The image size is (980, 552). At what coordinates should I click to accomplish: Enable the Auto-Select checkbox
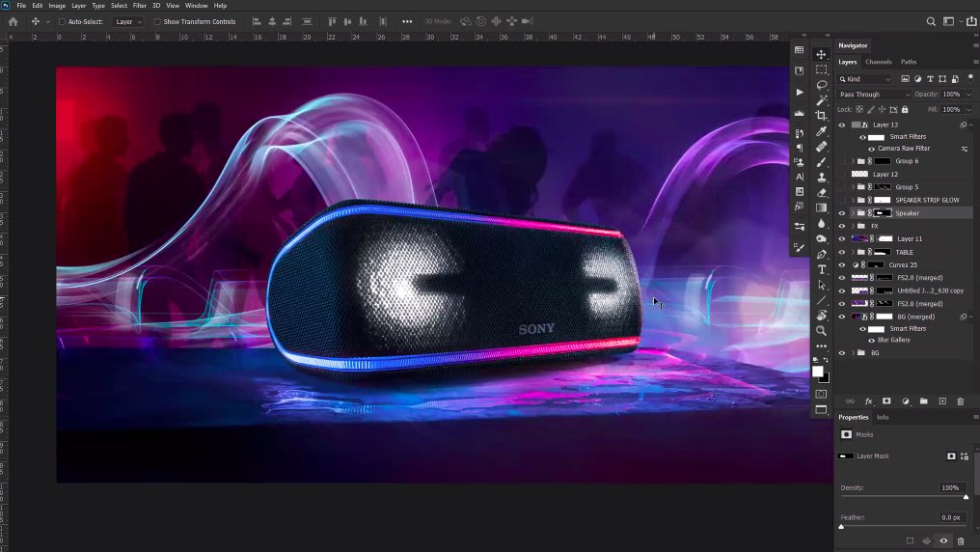coord(62,21)
